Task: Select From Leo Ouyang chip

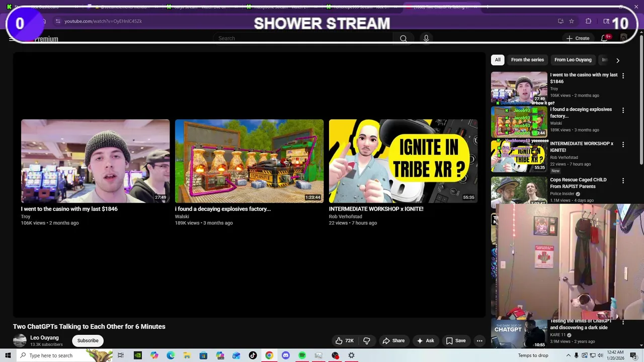Action: coord(573,60)
